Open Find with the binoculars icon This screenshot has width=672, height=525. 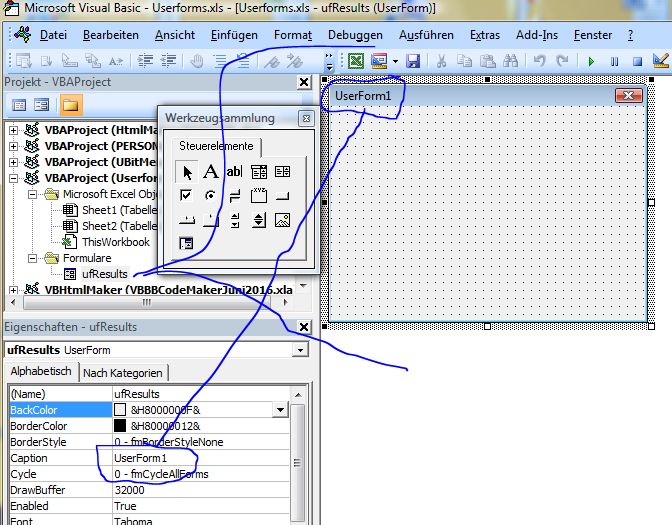click(x=510, y=61)
